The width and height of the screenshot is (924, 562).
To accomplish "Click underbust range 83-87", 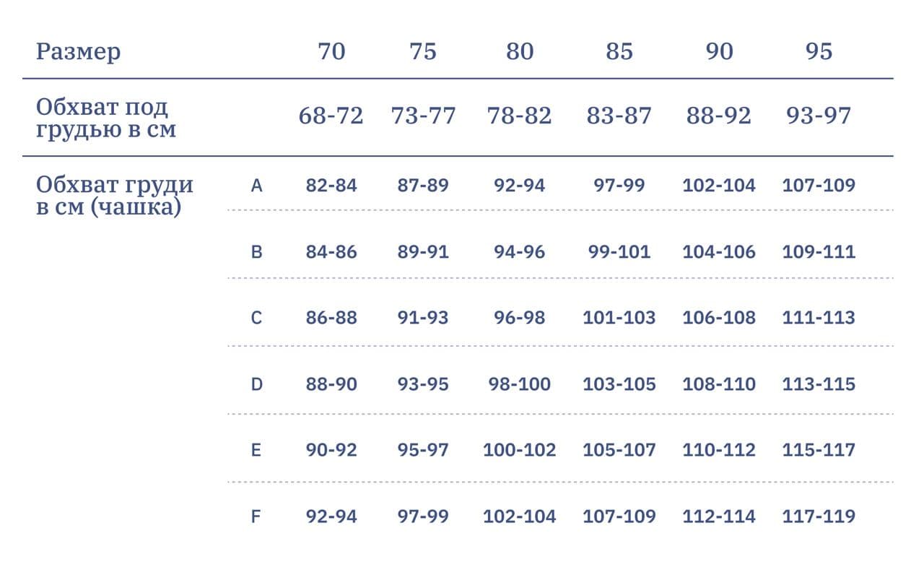I will pos(619,116).
